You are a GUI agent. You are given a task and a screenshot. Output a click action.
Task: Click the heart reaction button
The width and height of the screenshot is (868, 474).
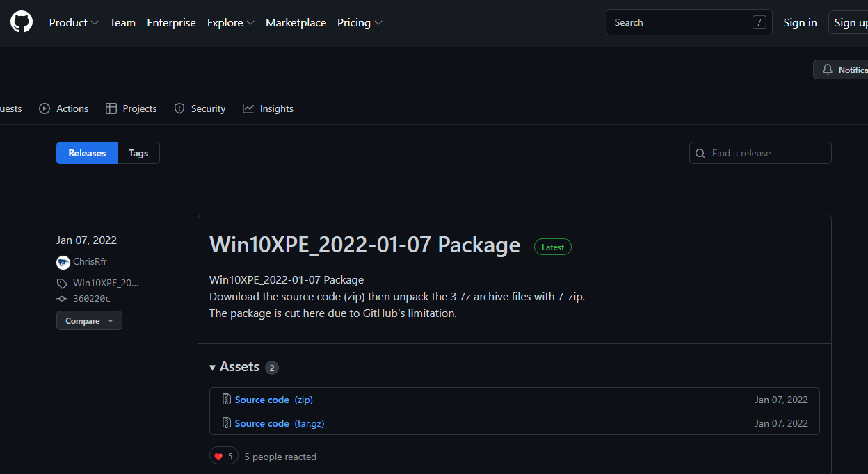pyautogui.click(x=224, y=456)
